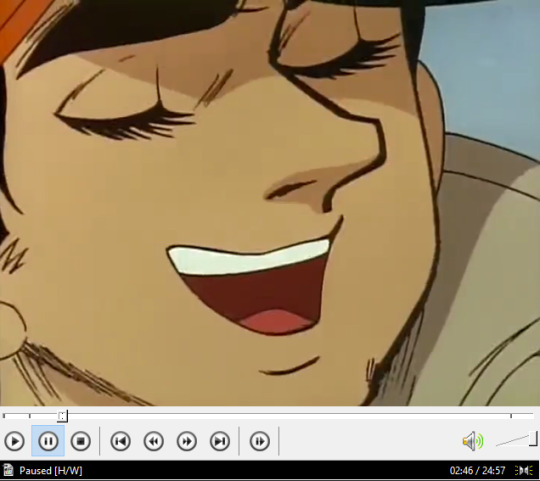Viewport: 540px width, 481px height.
Task: Jump near the end of seek bar
Action: (511, 416)
